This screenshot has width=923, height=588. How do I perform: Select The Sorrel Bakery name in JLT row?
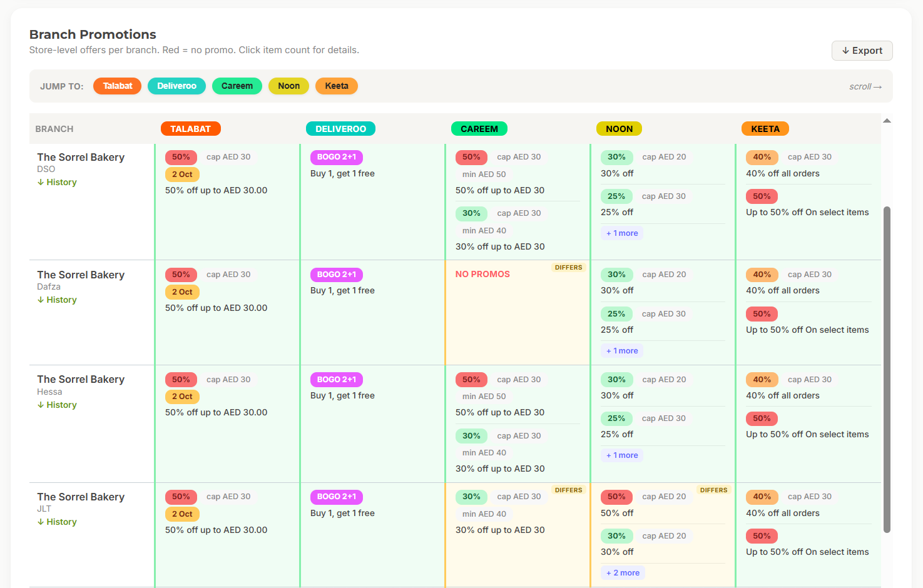(81, 497)
